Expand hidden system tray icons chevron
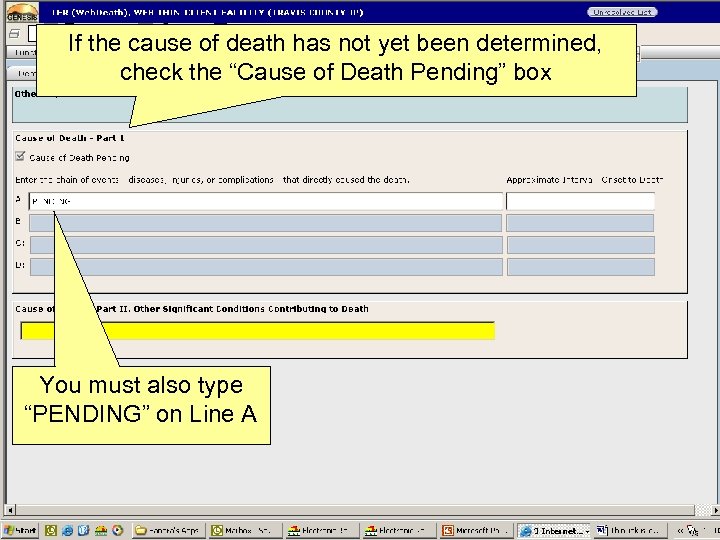This screenshot has width=720, height=540. 681,531
